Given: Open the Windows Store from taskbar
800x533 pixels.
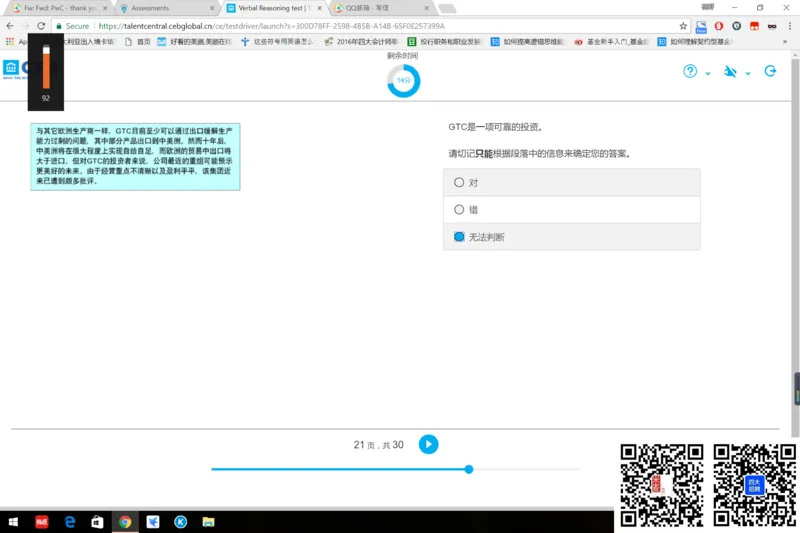Looking at the screenshot, I should [97, 522].
